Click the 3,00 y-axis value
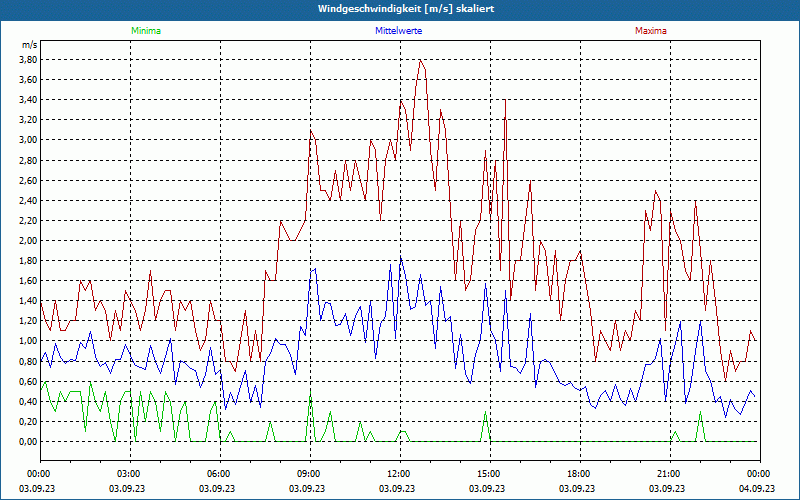The height and width of the screenshot is (500, 800). 28,140
